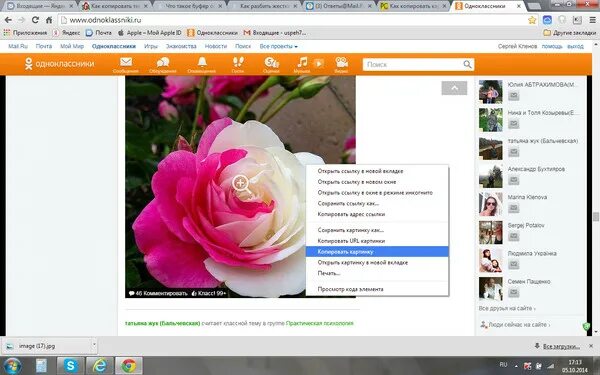Open Internet Explorer from the taskbar
This screenshot has width=600, height=375.
(x=99, y=366)
